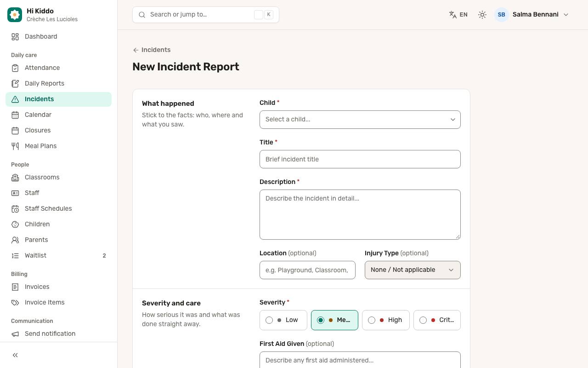Click the Calendar icon in sidebar
Image resolution: width=588 pixels, height=368 pixels.
15,115
